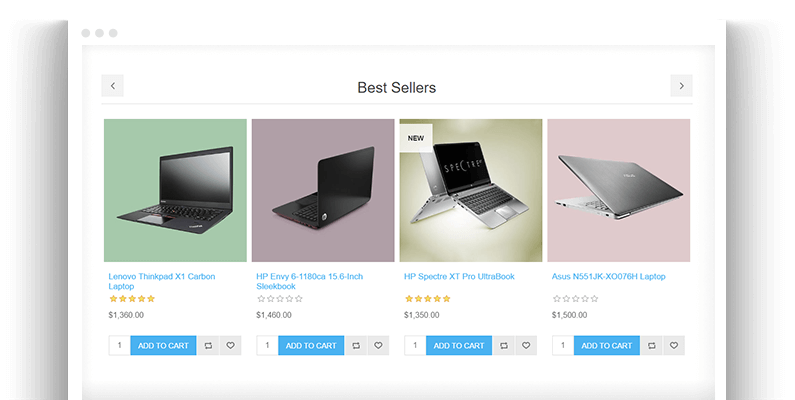Add HP Envy to wishlist heart icon
Viewport: 795px width, 400px height.
(378, 345)
